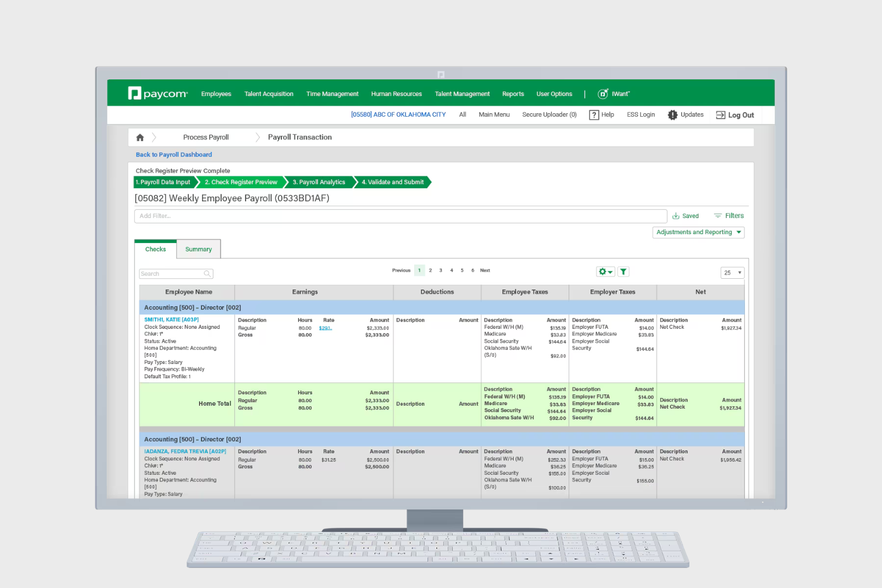Screen dimensions: 882x588
Task: Click the funnel filter icon
Action: pos(623,271)
